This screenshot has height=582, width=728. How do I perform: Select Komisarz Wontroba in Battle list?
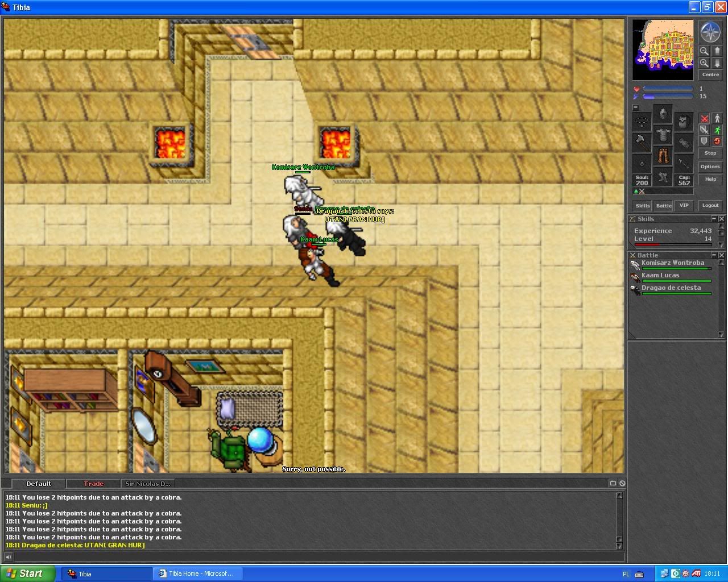[671, 265]
